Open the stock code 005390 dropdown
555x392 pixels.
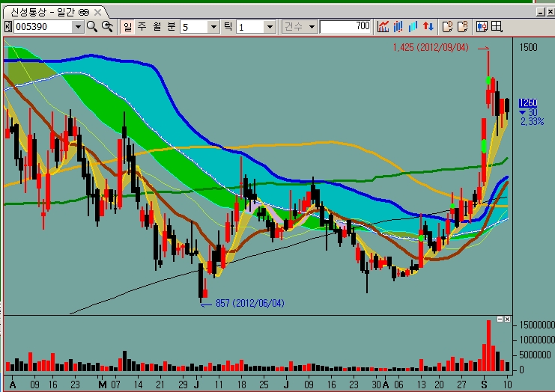tap(78, 27)
